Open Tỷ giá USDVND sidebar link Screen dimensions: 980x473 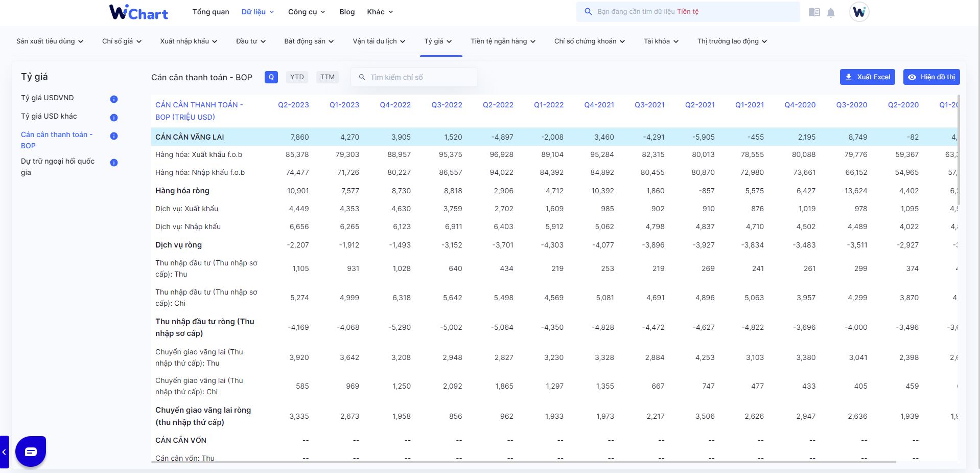(x=48, y=98)
